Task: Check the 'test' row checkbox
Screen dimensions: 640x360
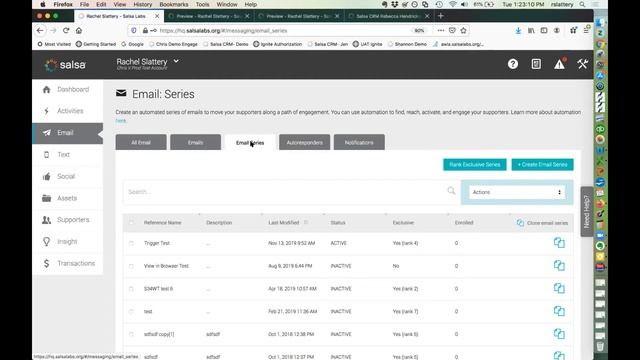Action: coord(131,311)
